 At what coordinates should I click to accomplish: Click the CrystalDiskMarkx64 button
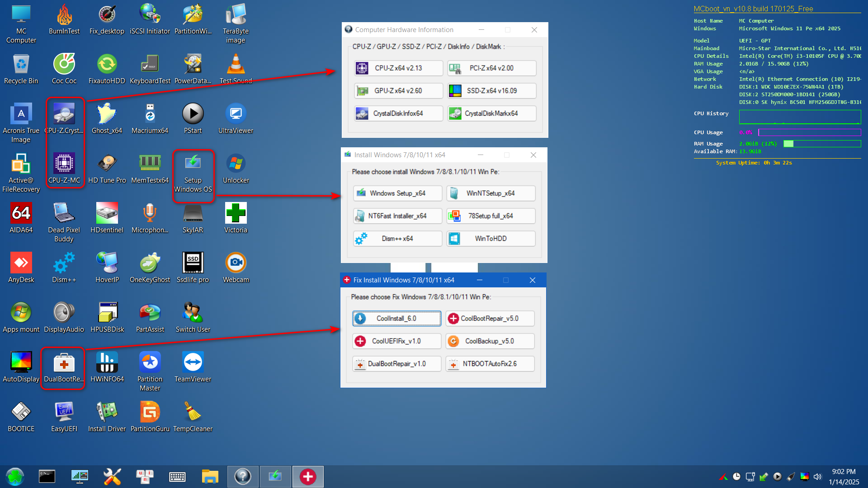[x=491, y=113]
